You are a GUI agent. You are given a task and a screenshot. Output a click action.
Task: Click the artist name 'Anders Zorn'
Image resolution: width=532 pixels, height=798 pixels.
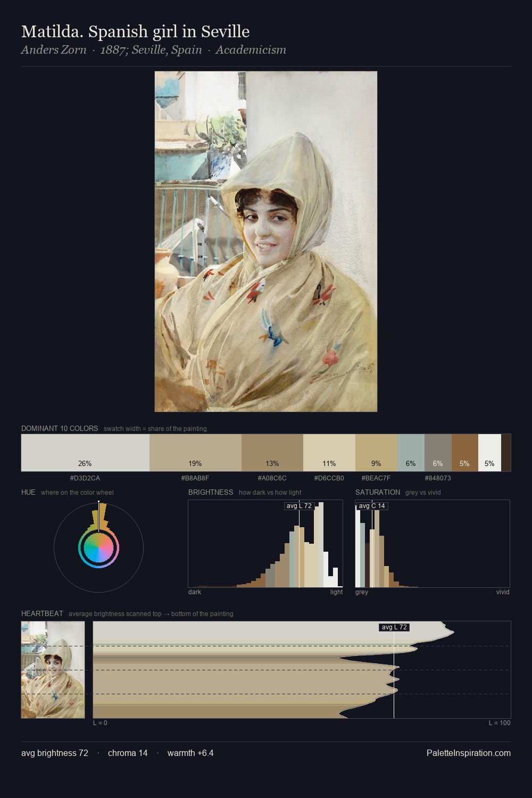tap(54, 50)
